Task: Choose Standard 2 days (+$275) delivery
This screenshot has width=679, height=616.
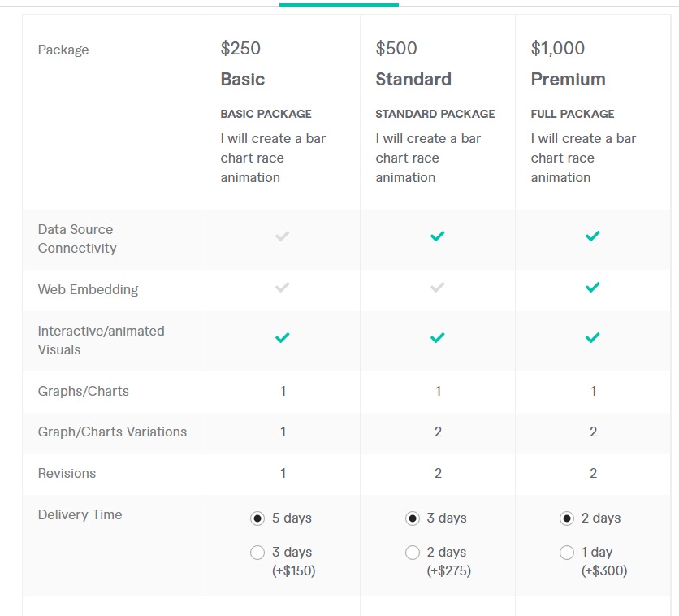Action: [x=413, y=553]
